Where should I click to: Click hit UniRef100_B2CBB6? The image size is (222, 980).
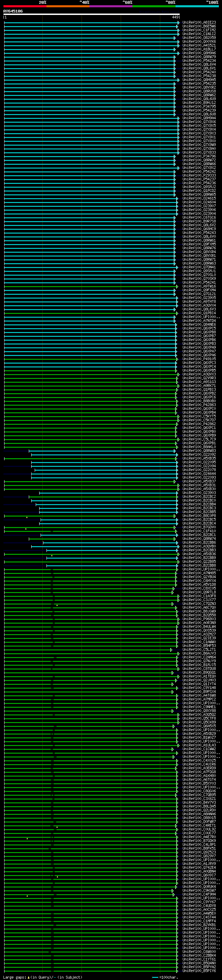[x=199, y=543]
